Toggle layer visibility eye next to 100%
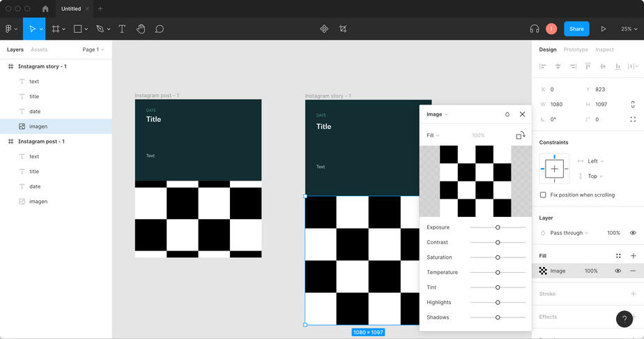644x339 pixels. [x=633, y=233]
